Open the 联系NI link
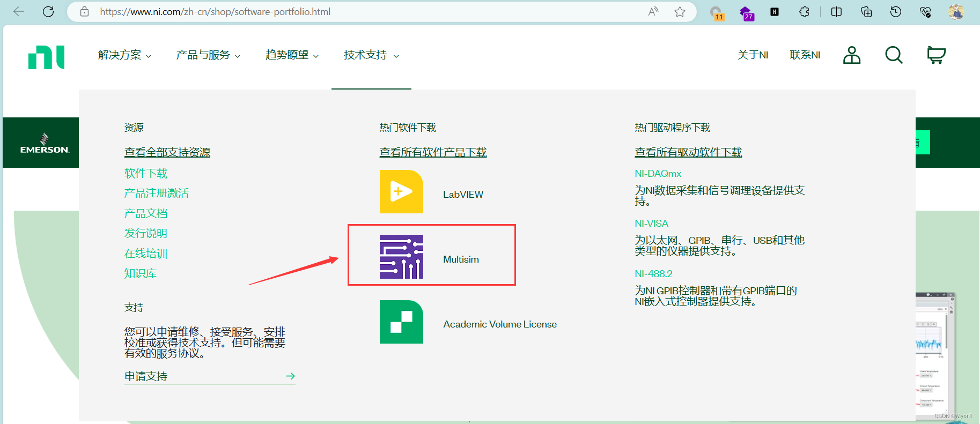 [805, 55]
